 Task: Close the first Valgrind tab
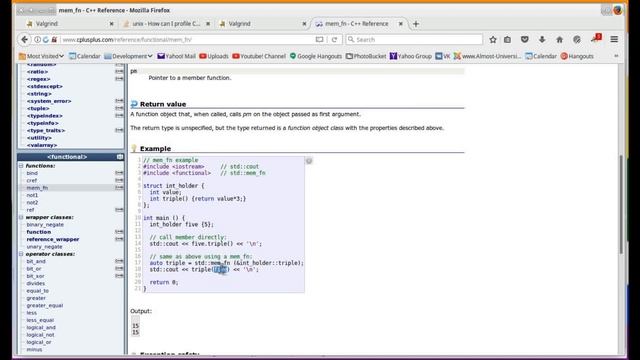[x=111, y=24]
